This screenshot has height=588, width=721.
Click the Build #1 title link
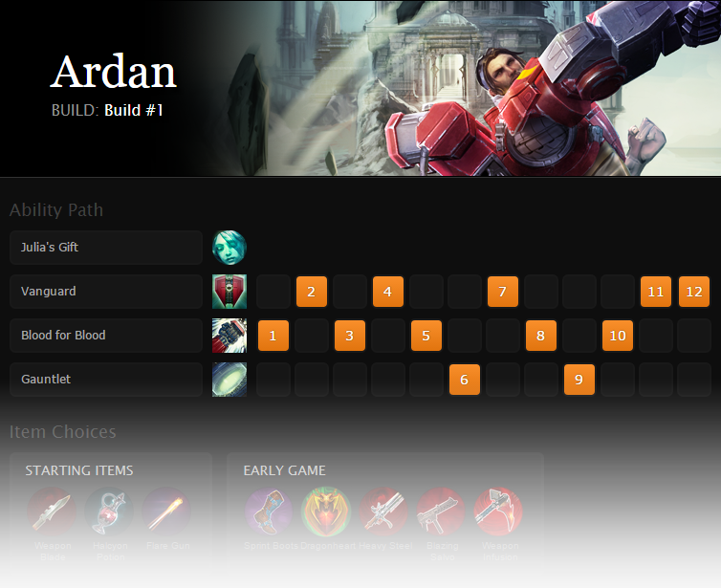[134, 110]
